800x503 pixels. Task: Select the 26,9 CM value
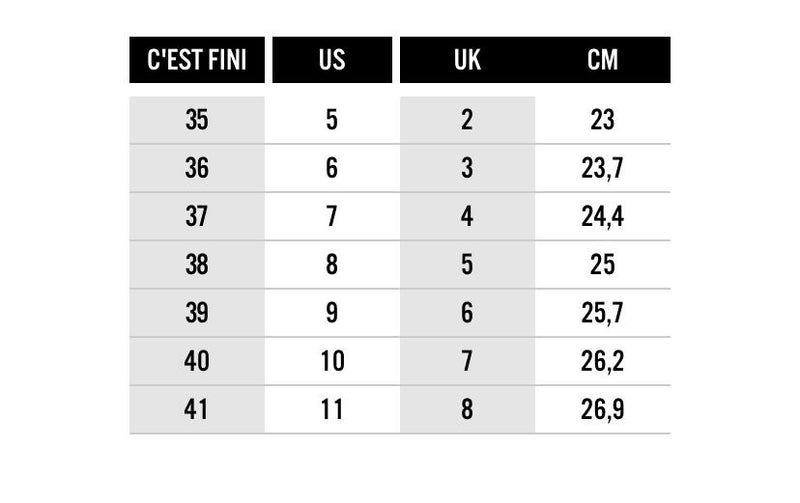pos(602,409)
